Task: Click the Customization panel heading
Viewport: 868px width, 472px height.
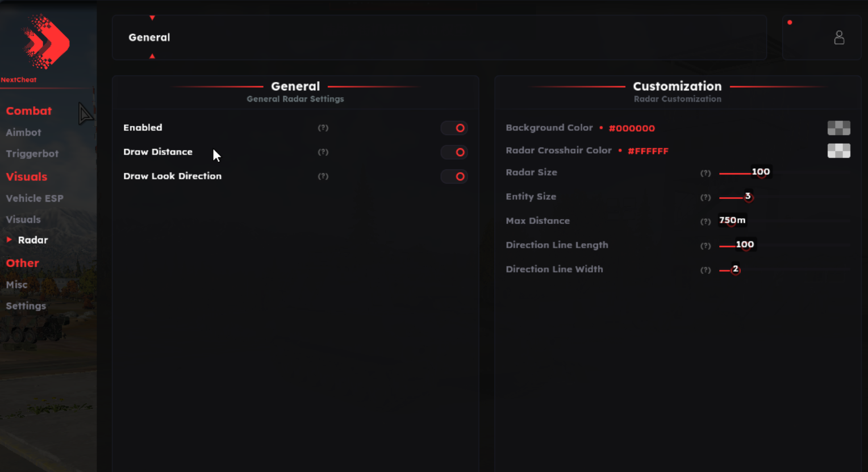Action: [x=677, y=86]
